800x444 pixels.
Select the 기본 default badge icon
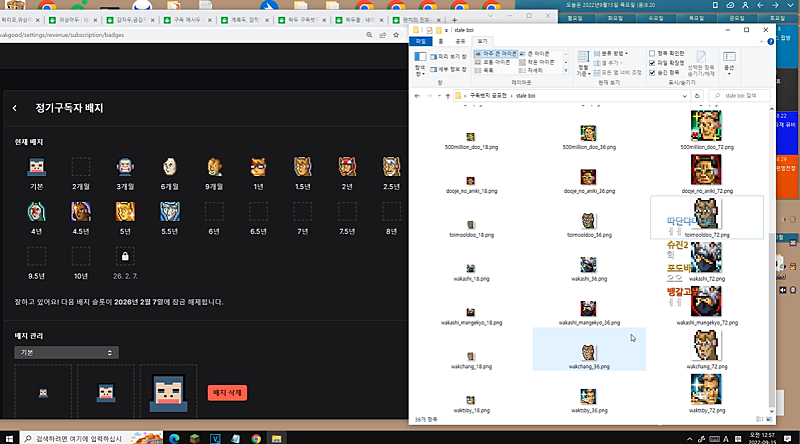(37, 167)
